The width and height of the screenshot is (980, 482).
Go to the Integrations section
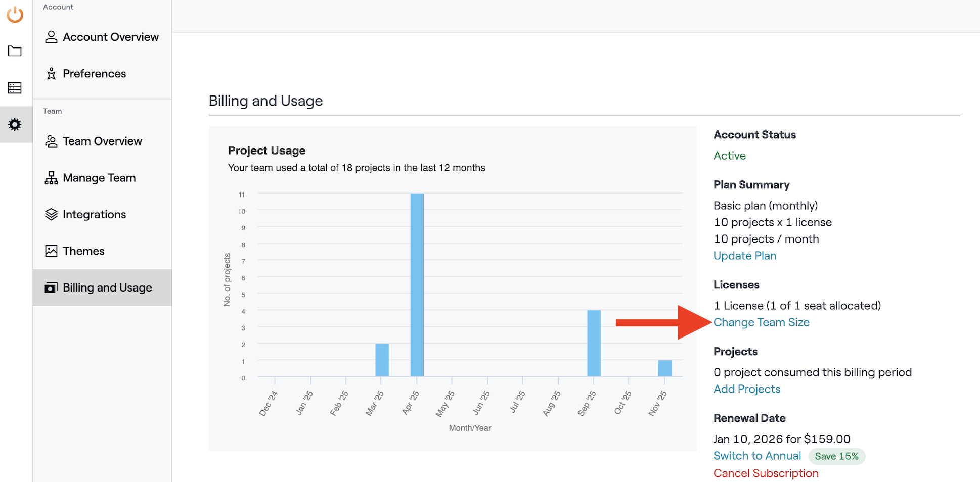pos(94,214)
